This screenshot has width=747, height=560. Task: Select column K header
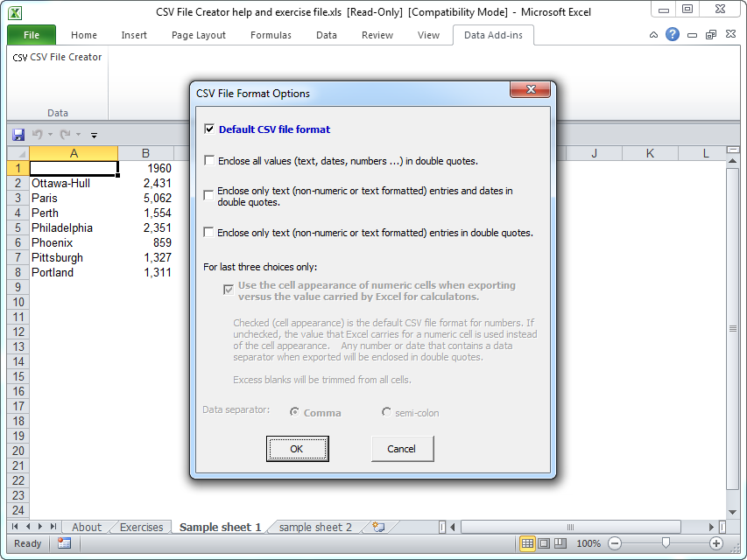650,153
